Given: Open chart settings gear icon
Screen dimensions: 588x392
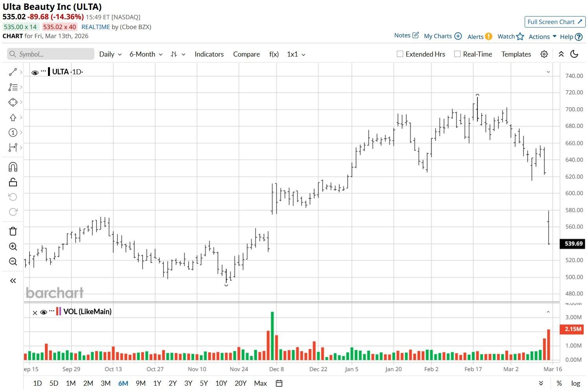Looking at the screenshot, I should (544, 54).
